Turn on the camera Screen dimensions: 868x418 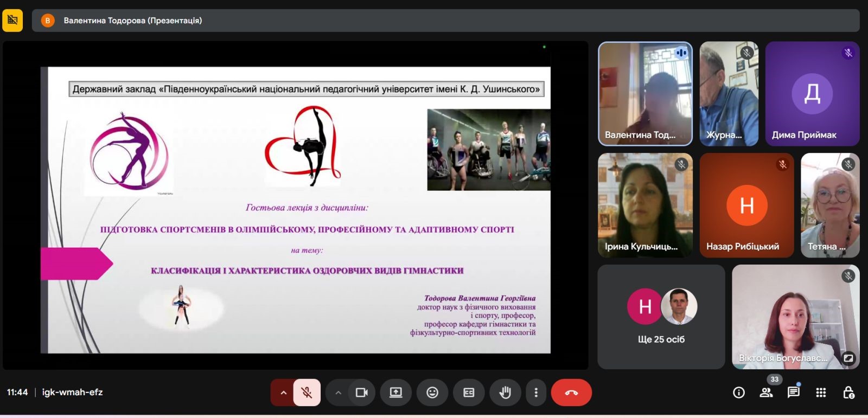pyautogui.click(x=361, y=393)
